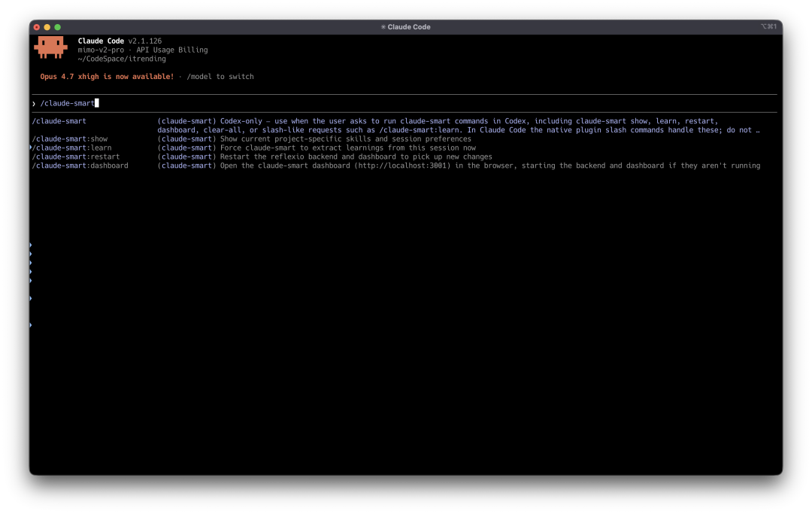This screenshot has width=812, height=514.
Task: Close the Claude Code terminal window
Action: pos(37,27)
